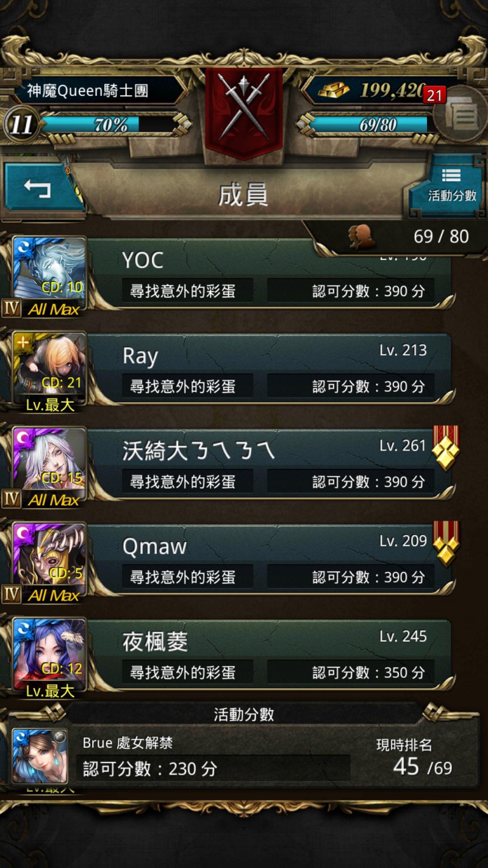
Task: Tap the 神魔Queen騎士團 guild name
Action: tap(88, 91)
